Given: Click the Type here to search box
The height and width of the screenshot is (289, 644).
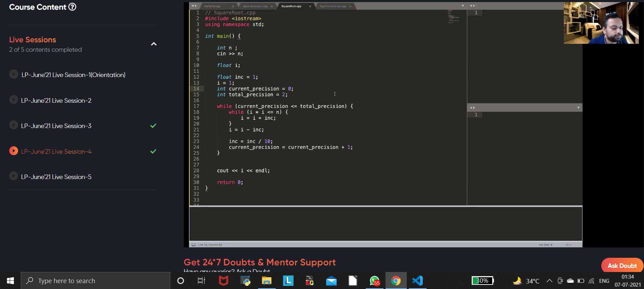Looking at the screenshot, I should coord(96,281).
